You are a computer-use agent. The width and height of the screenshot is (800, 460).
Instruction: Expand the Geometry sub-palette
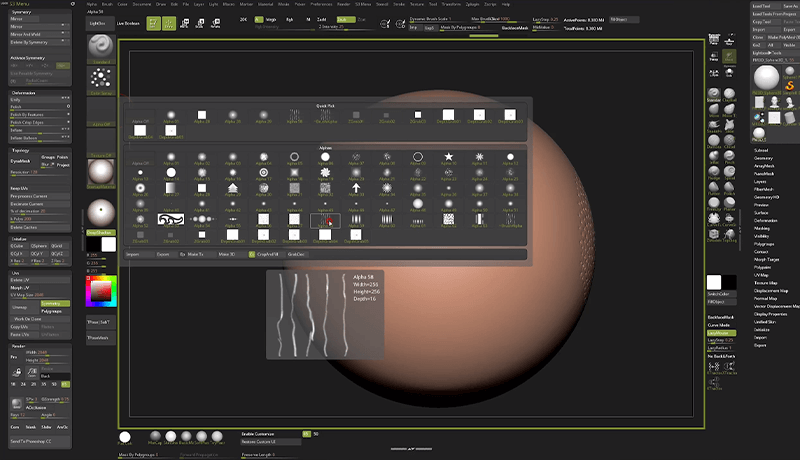[x=763, y=158]
